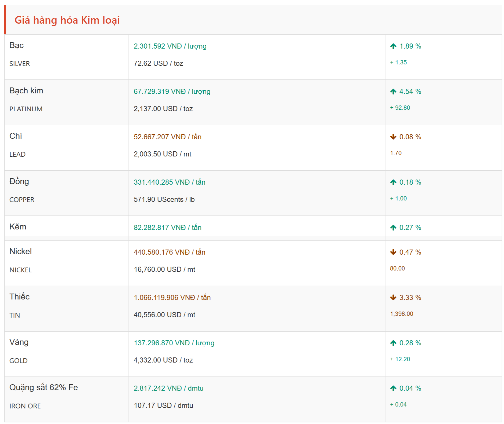Click the up arrow for Iron Ore 0.04 %
Screen dimensions: 504x424
[393, 388]
